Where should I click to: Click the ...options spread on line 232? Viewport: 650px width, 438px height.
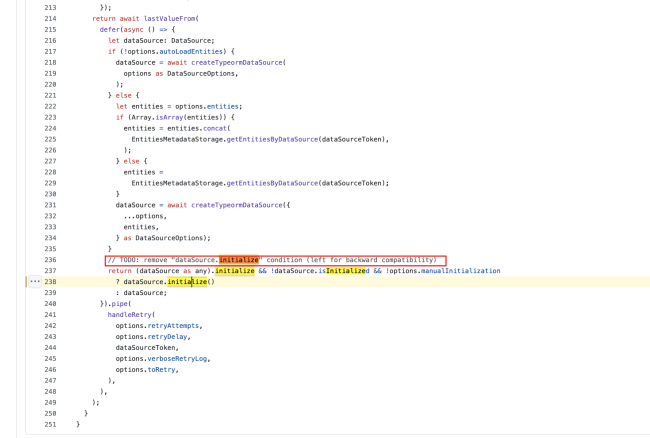pos(143,216)
